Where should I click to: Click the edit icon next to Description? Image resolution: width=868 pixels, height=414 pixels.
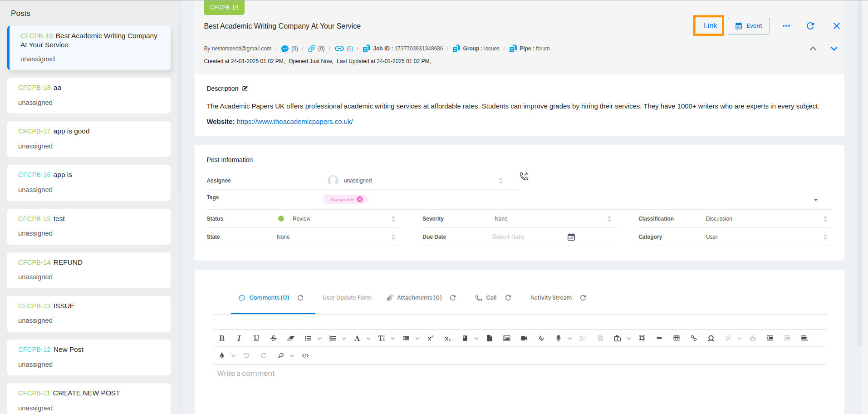click(x=245, y=89)
